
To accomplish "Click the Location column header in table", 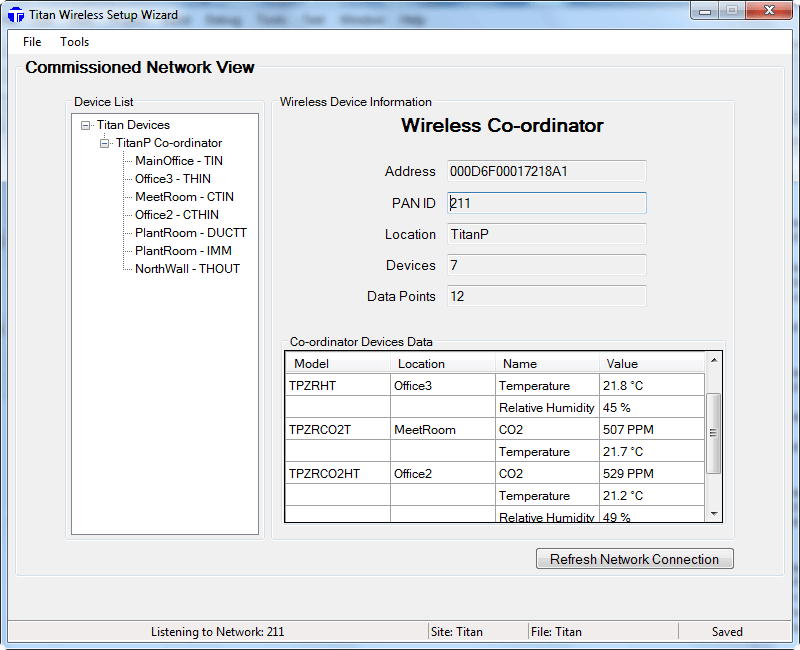I will [443, 363].
